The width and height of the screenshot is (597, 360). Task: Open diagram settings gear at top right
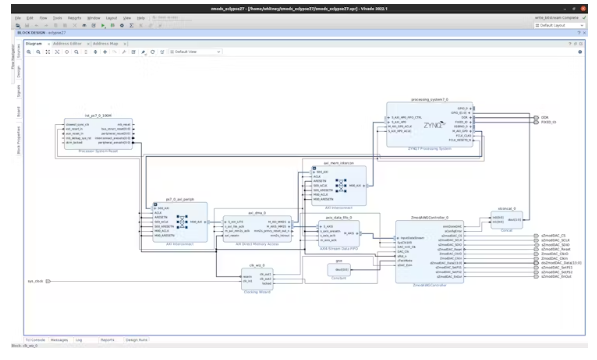coord(580,52)
